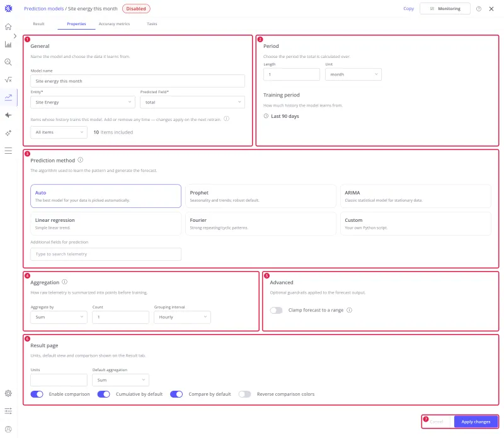Viewport: 504px width, 438px height.
Task: Click the help question mark icon
Action: (x=479, y=9)
